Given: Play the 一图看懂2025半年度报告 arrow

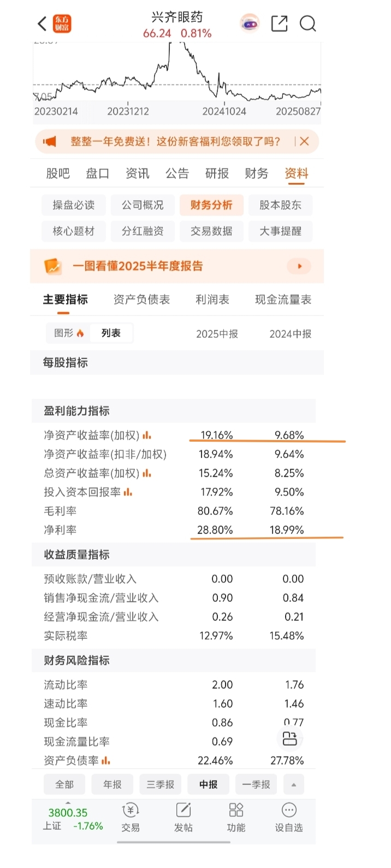Looking at the screenshot, I should [299, 266].
